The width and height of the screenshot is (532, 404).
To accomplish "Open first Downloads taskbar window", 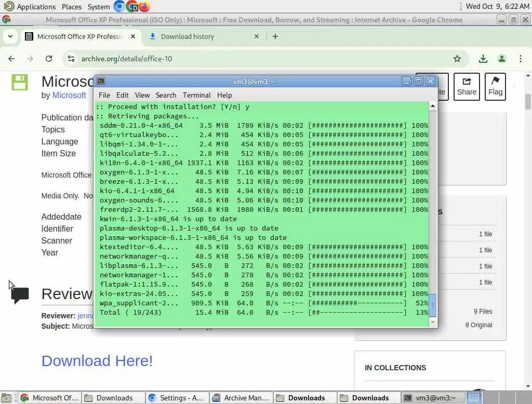I will coord(114,398).
